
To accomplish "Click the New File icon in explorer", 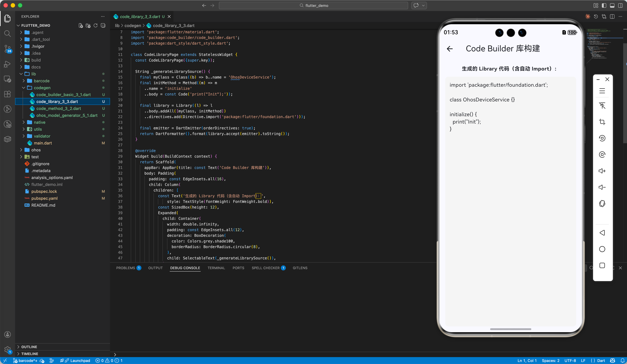I will tap(81, 26).
